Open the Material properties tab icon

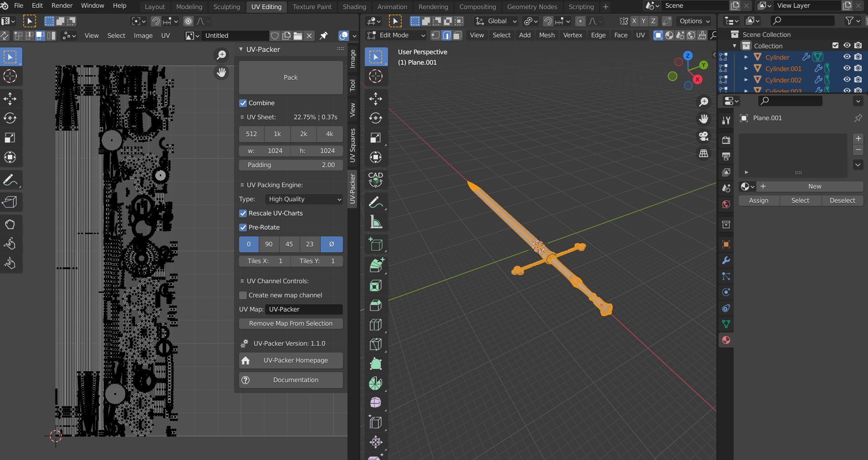click(726, 340)
